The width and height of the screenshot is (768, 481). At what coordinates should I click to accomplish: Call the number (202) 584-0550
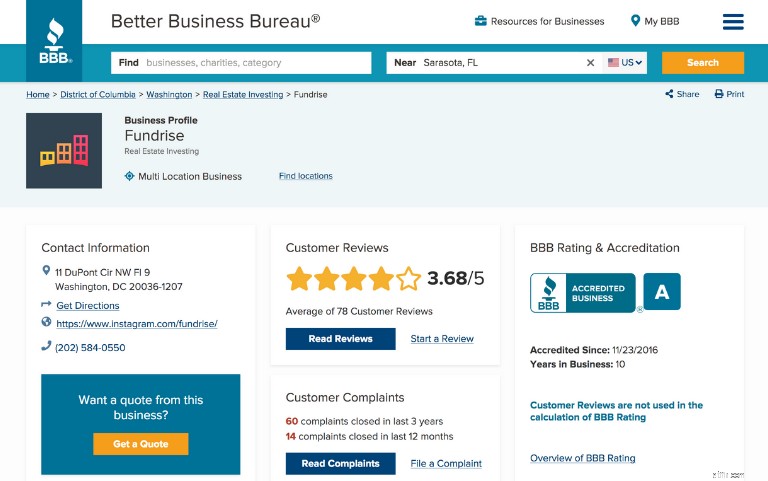[x=90, y=348]
